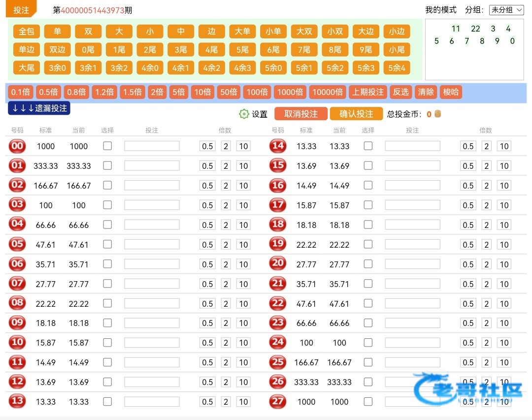Click the red ball icon number 00
532x420 pixels.
tap(17, 146)
